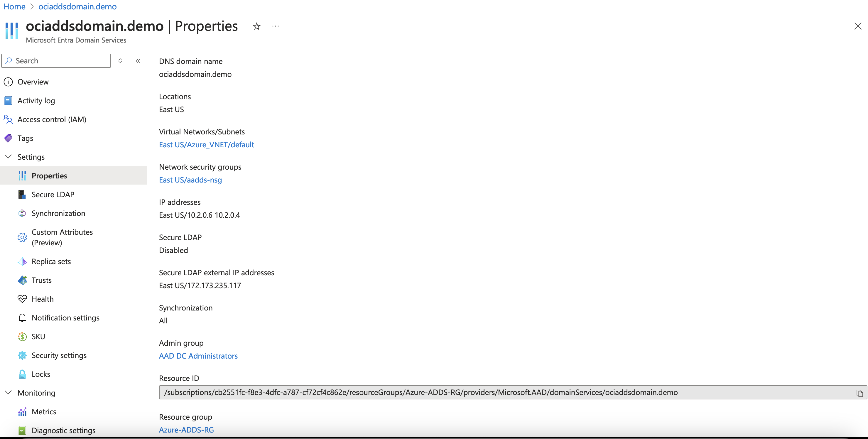Screen dimensions: 868x439
Task: Click Notification settings in sidebar
Action: point(65,318)
